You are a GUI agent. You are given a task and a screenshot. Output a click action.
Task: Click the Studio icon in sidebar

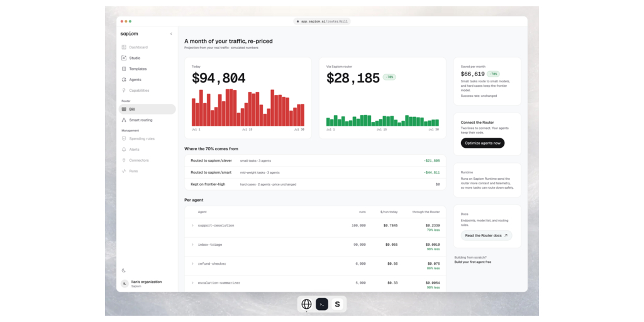(124, 58)
